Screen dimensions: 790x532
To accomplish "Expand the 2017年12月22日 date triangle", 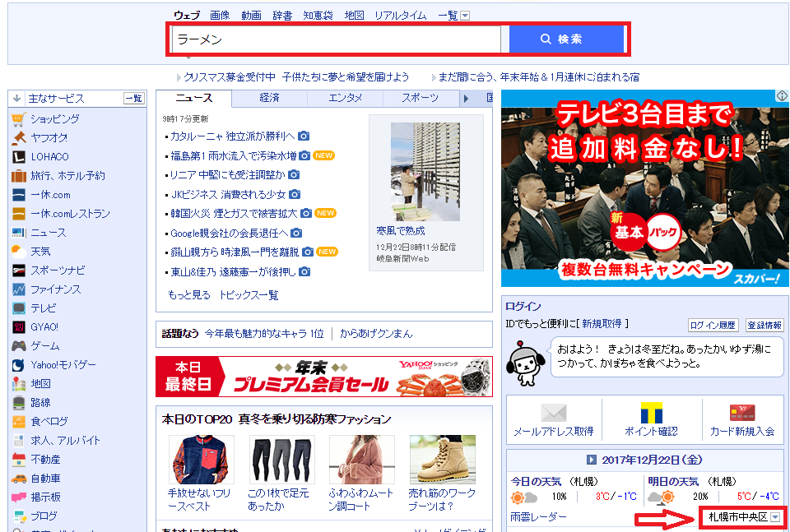I will tap(592, 460).
